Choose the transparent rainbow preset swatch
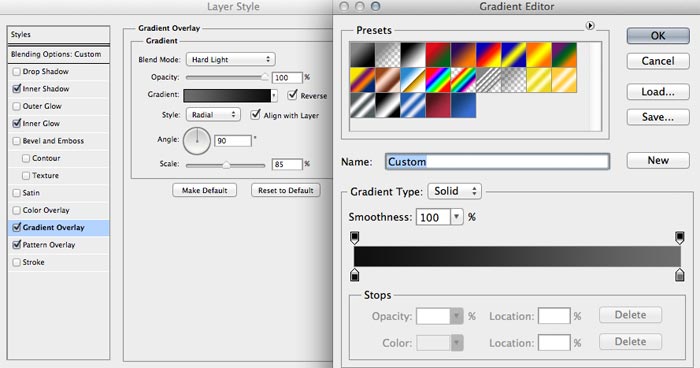Image resolution: width=700 pixels, height=368 pixels. [463, 80]
